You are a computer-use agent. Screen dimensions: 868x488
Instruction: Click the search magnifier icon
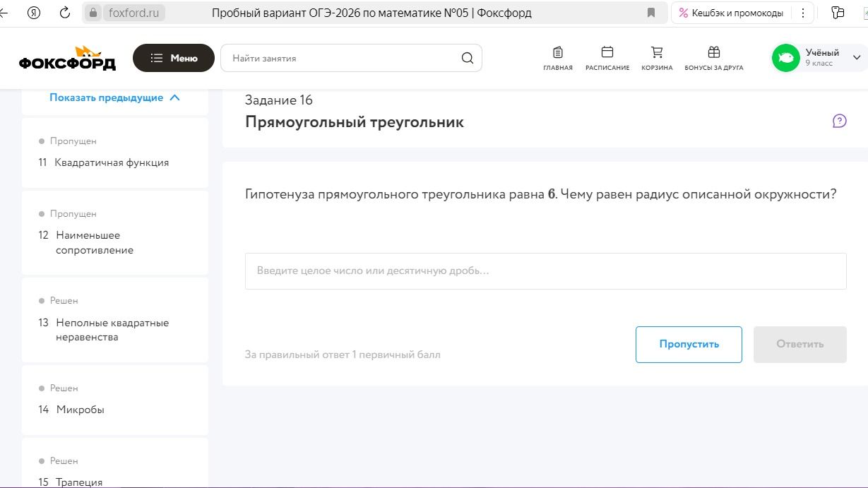click(468, 58)
